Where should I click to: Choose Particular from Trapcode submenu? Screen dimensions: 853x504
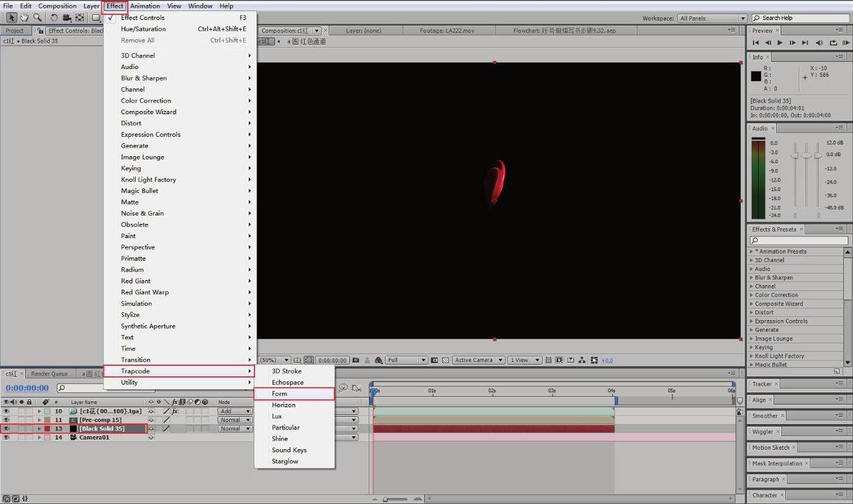[x=294, y=427]
